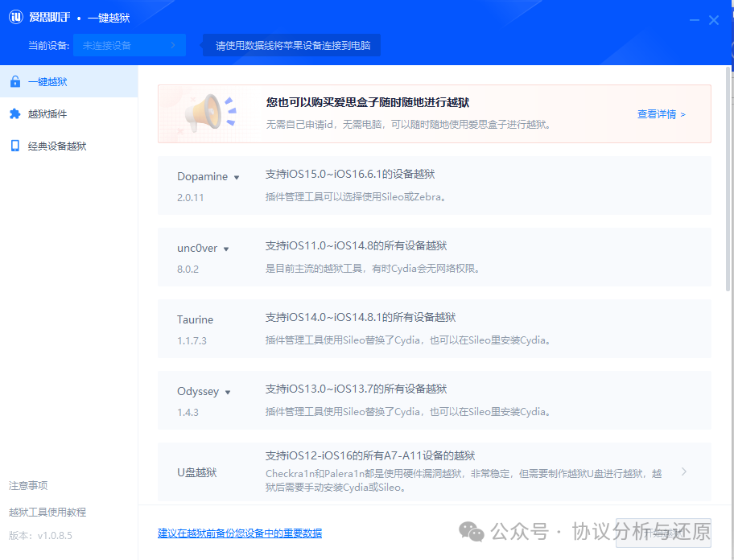Click the 爱思助手 logo icon
This screenshot has height=560, width=734.
[16, 18]
